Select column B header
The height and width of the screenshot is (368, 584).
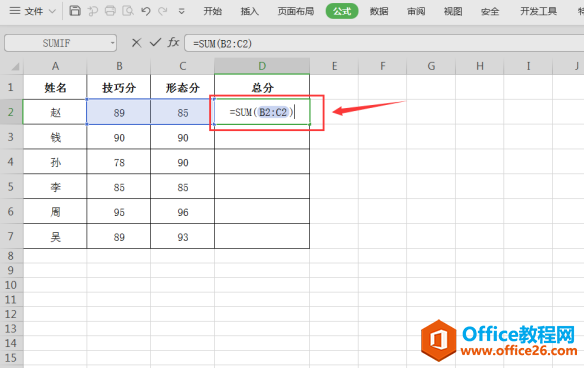click(x=119, y=66)
